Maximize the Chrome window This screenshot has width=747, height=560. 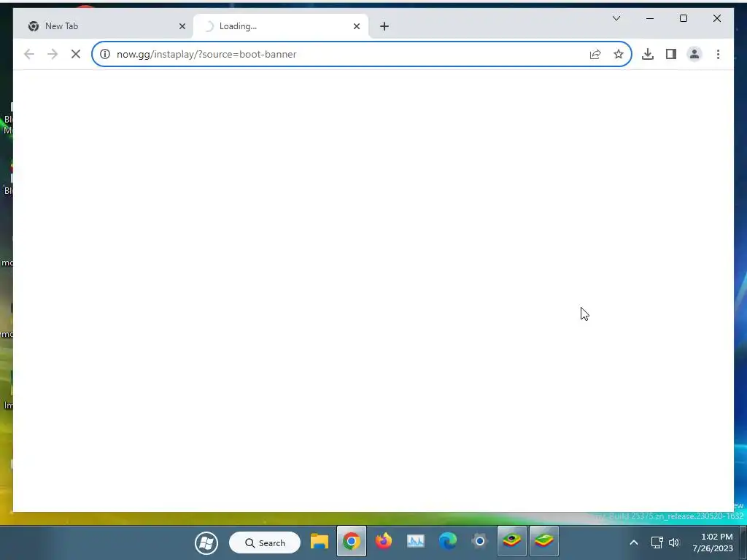(x=683, y=18)
